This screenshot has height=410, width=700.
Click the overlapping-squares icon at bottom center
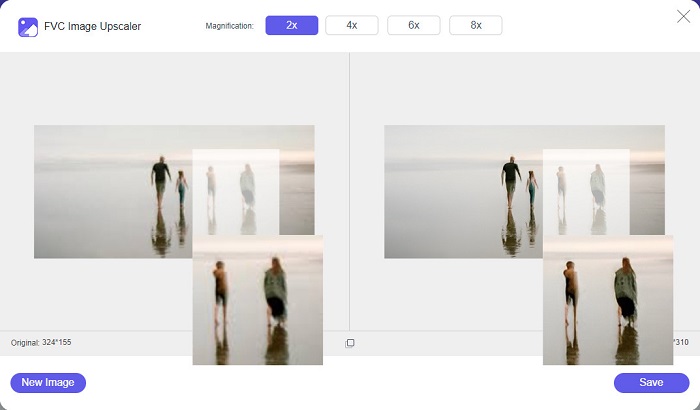(x=350, y=343)
